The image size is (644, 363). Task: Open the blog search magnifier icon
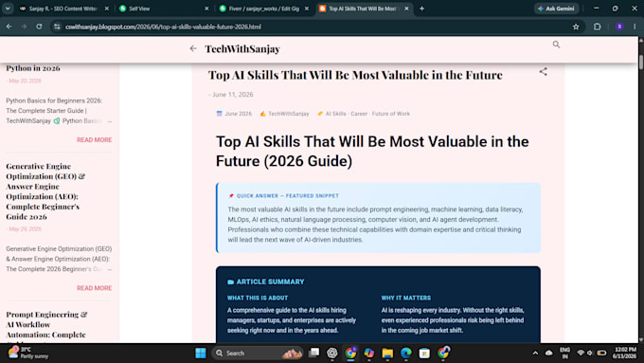(556, 45)
